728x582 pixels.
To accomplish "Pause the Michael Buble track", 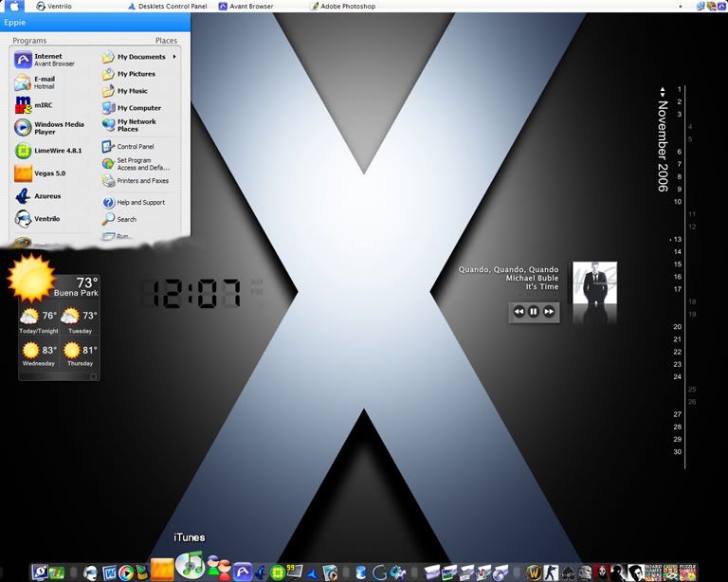I will pyautogui.click(x=534, y=312).
